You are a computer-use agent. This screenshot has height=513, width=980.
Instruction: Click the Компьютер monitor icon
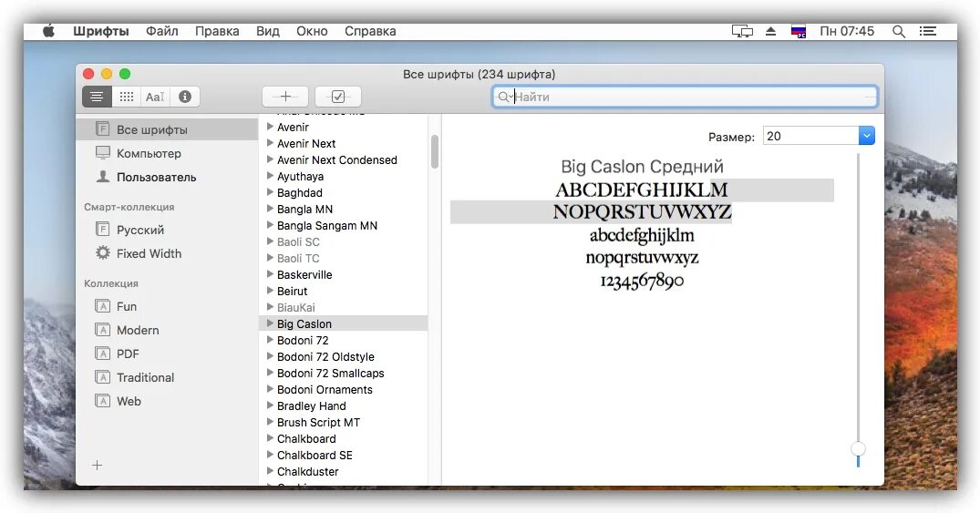(102, 152)
